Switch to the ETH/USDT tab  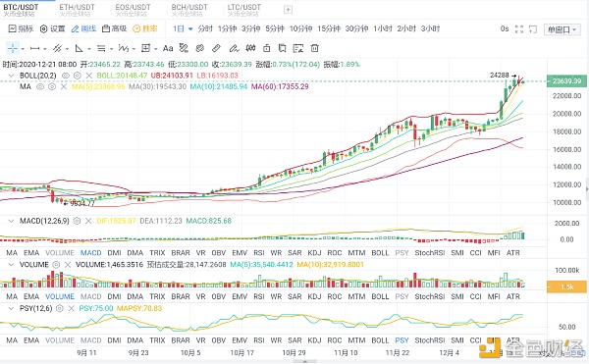(x=77, y=10)
